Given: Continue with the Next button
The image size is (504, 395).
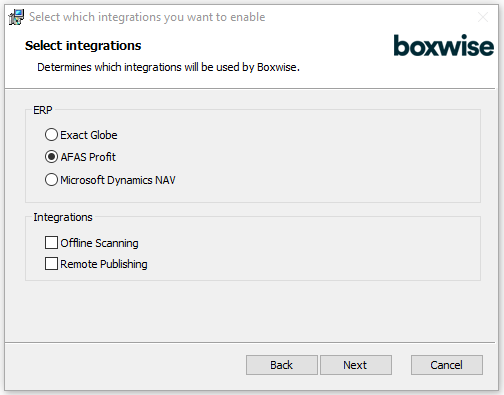Looking at the screenshot, I should (356, 365).
